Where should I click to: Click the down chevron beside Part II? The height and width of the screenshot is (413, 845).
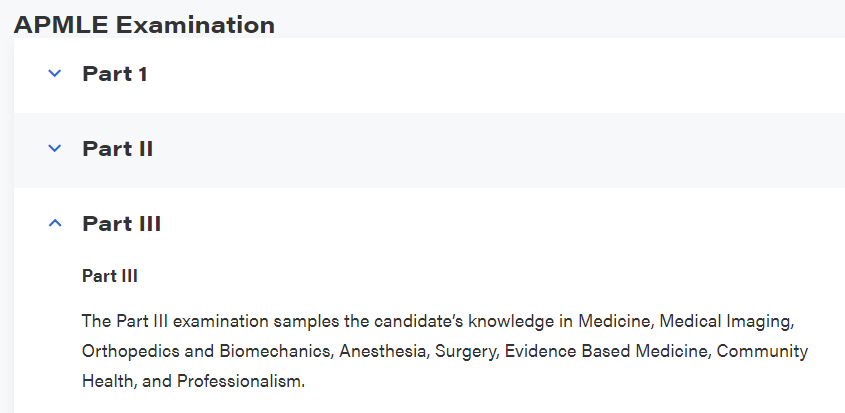tap(55, 148)
